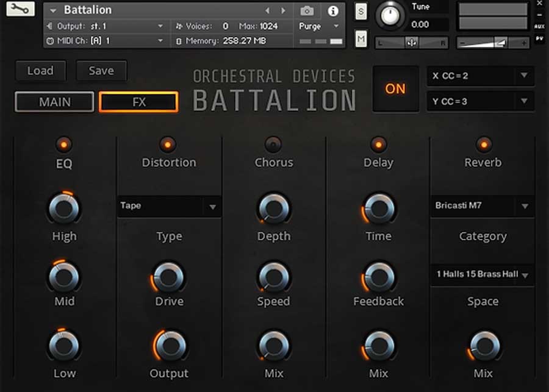Click the output level meter display
The height and width of the screenshot is (392, 549).
(493, 16)
